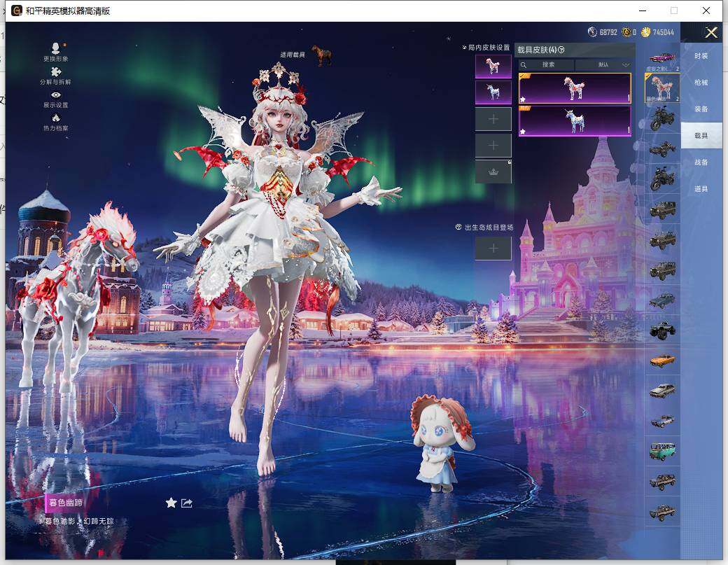Choose the equipped red-white horse skin card
This screenshot has height=565, width=728.
pyautogui.click(x=575, y=88)
